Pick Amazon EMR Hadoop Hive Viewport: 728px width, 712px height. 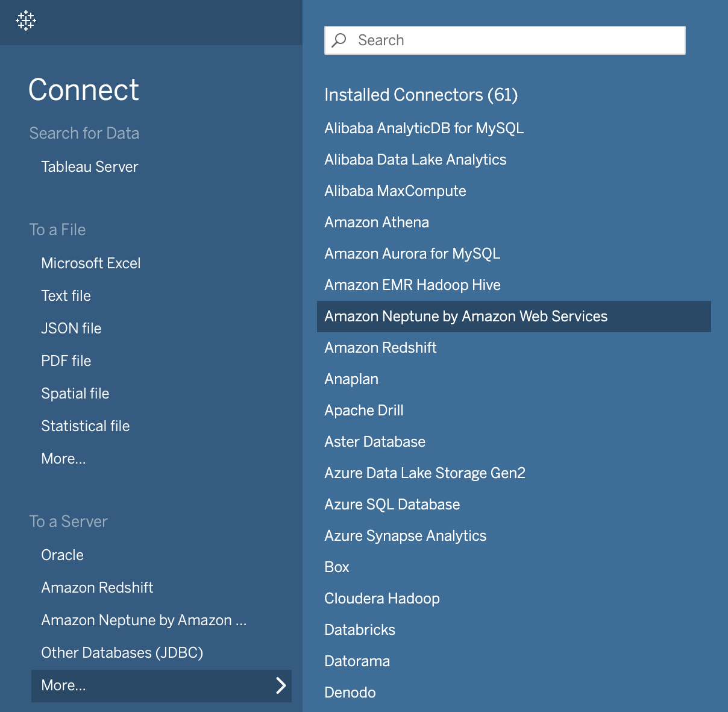click(413, 285)
